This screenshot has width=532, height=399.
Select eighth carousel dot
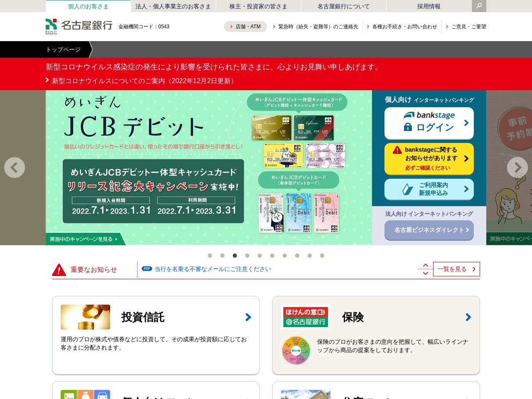pyautogui.click(x=297, y=256)
